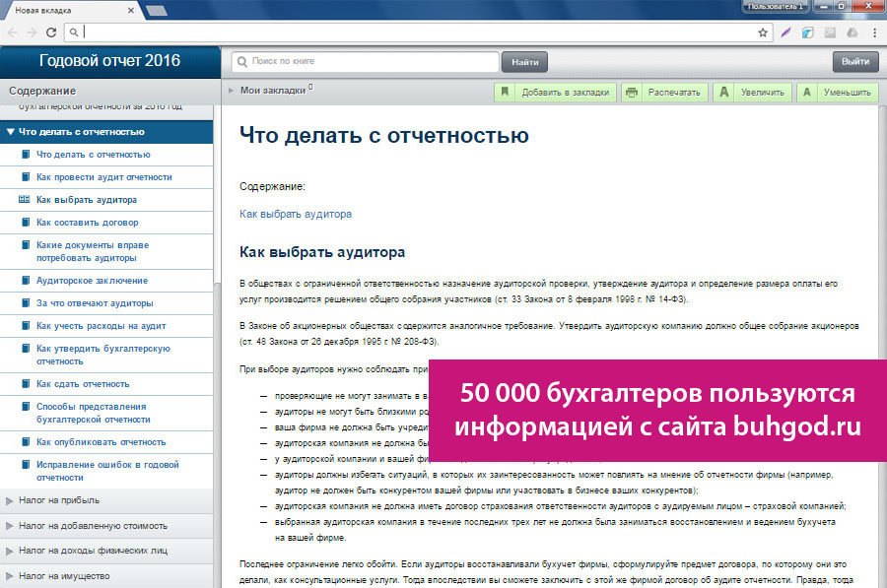
Task: Click the book icon beside За что отвечают аудиторы
Action: click(26, 302)
